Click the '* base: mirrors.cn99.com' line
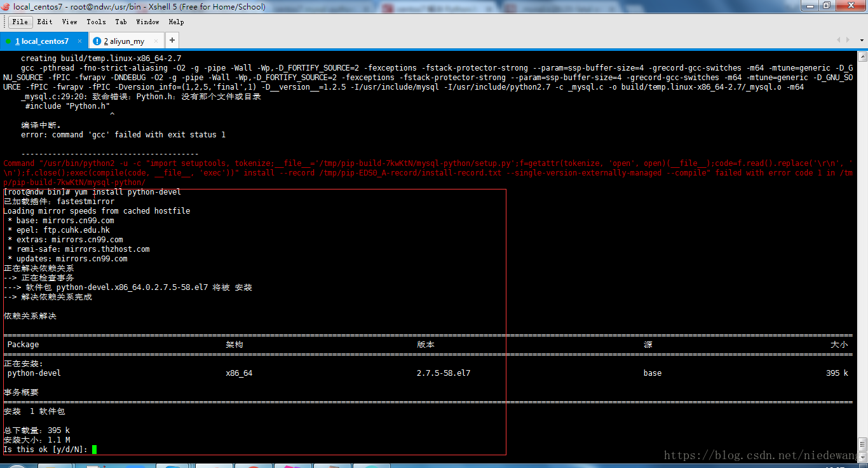 pyautogui.click(x=61, y=221)
